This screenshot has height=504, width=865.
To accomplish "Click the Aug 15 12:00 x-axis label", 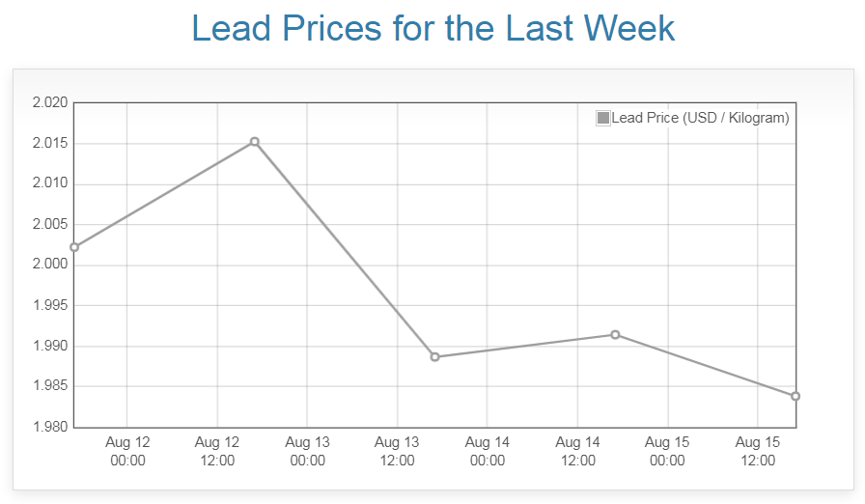I will coord(758,451).
